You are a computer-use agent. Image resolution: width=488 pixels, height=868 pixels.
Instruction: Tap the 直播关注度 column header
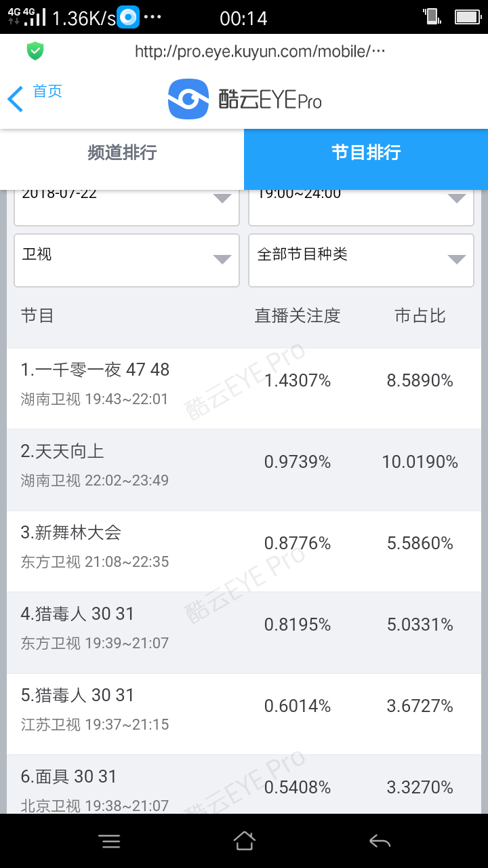pyautogui.click(x=298, y=316)
